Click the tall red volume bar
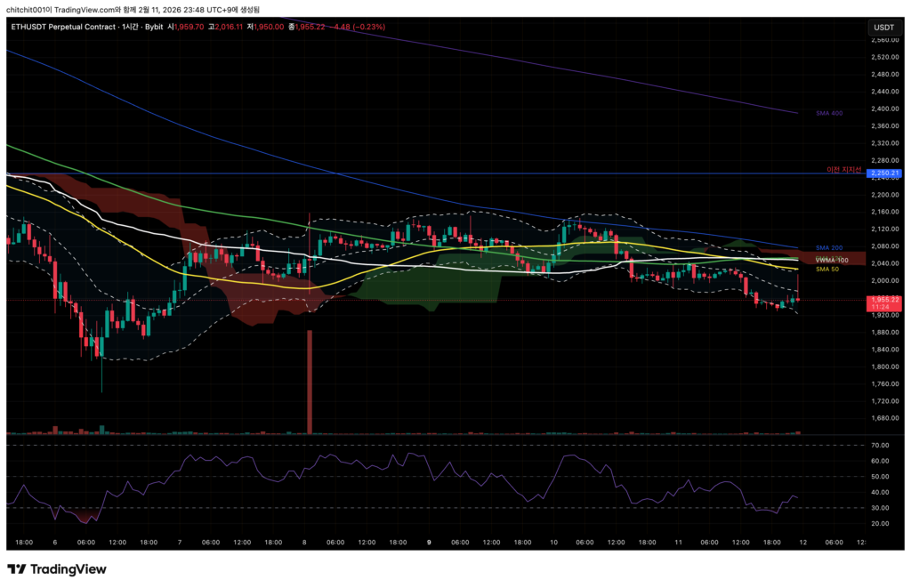 [x=310, y=381]
